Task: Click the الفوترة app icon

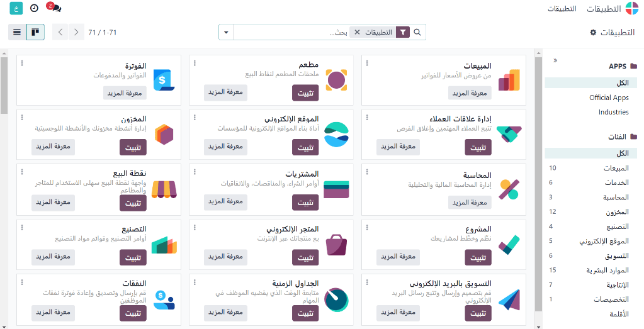Action: pyautogui.click(x=164, y=80)
